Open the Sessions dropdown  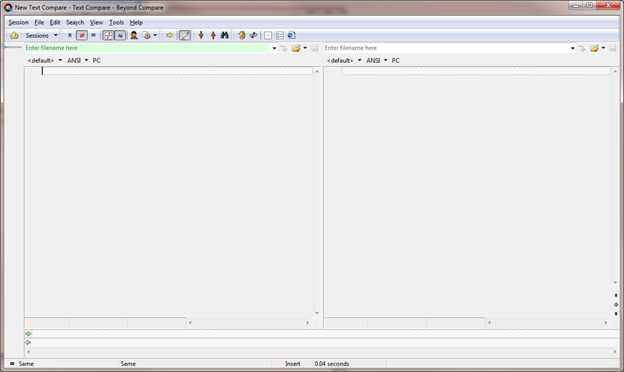(x=41, y=35)
